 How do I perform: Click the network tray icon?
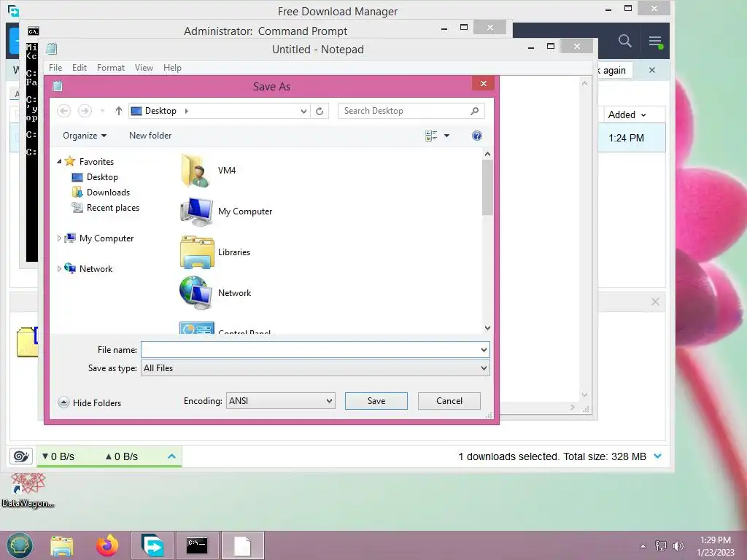coord(661,545)
